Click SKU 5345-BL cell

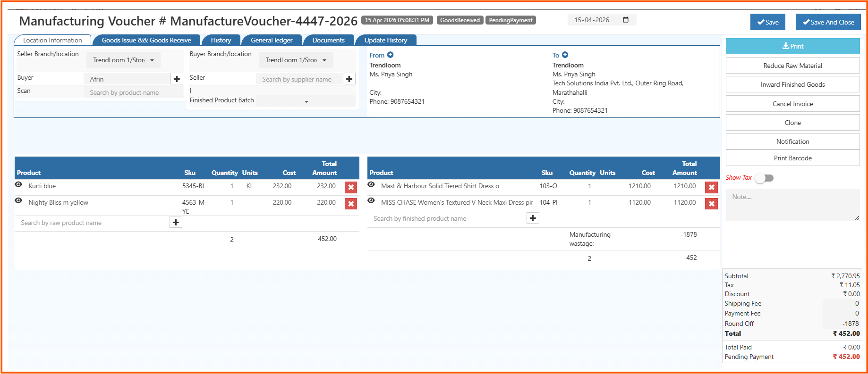194,186
